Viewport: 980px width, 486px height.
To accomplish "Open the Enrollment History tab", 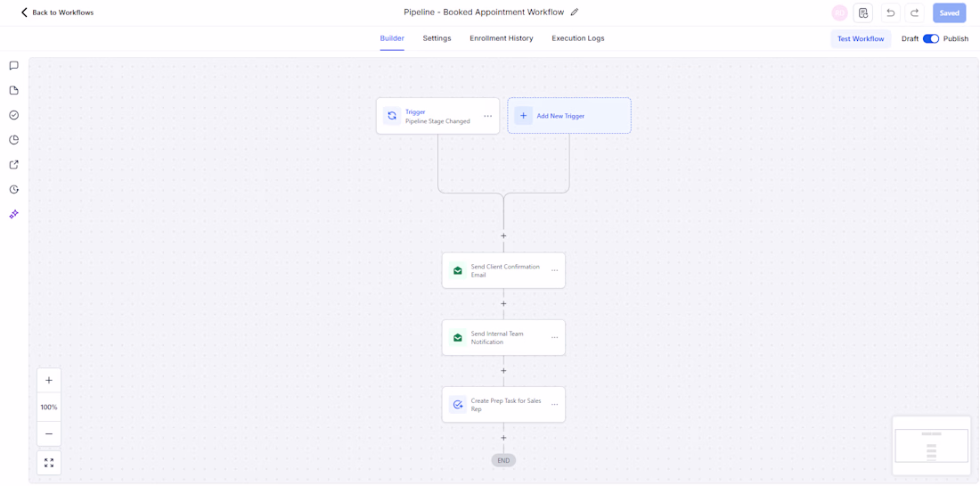I will (502, 38).
